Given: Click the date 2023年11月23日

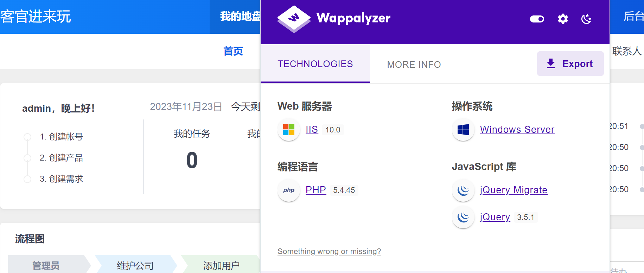Looking at the screenshot, I should point(186,106).
